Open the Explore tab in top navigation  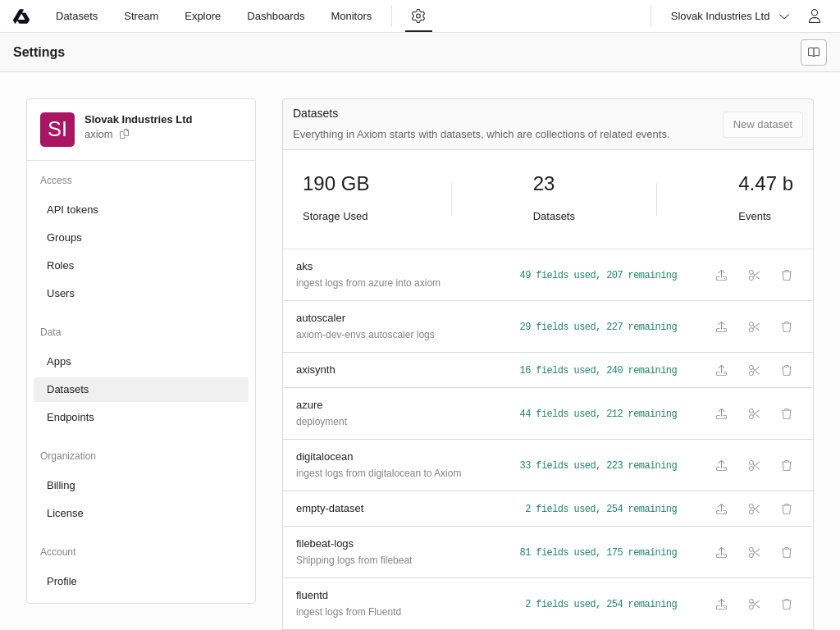(x=203, y=16)
